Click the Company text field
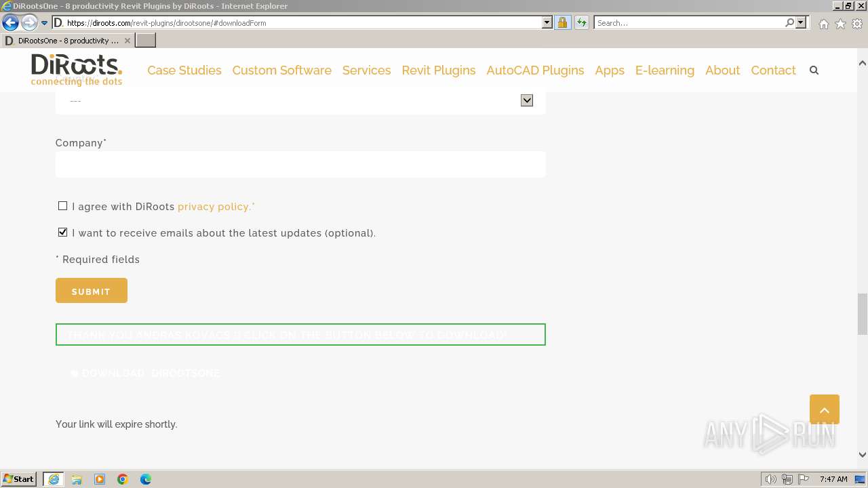 click(x=300, y=164)
